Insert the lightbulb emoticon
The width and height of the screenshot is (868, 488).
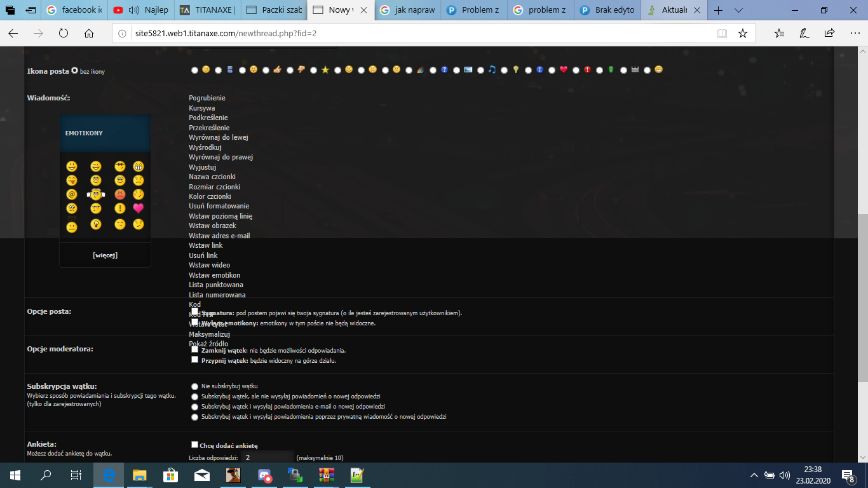tap(96, 224)
